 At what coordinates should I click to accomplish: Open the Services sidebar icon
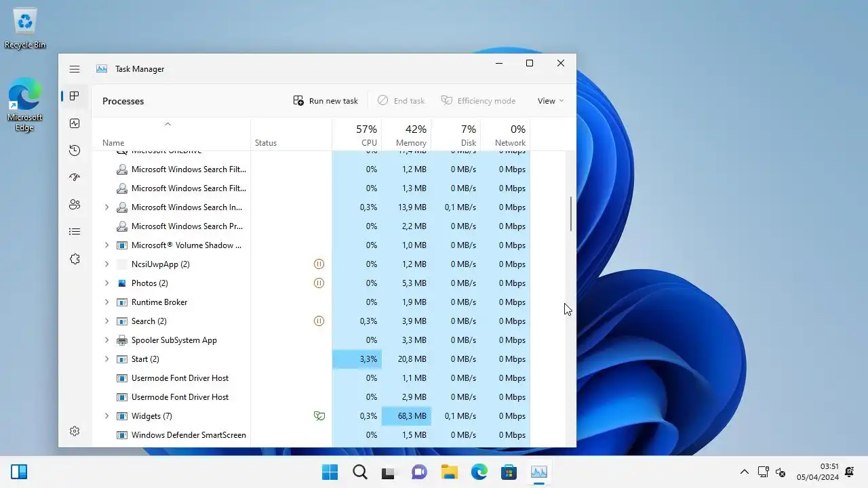point(75,259)
